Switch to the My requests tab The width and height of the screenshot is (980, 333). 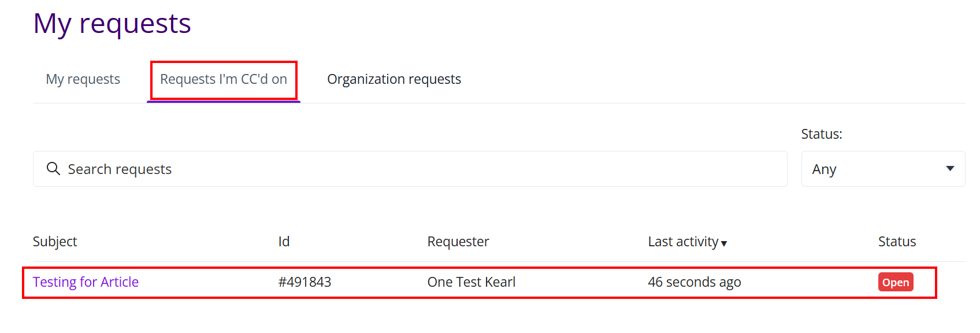(83, 79)
